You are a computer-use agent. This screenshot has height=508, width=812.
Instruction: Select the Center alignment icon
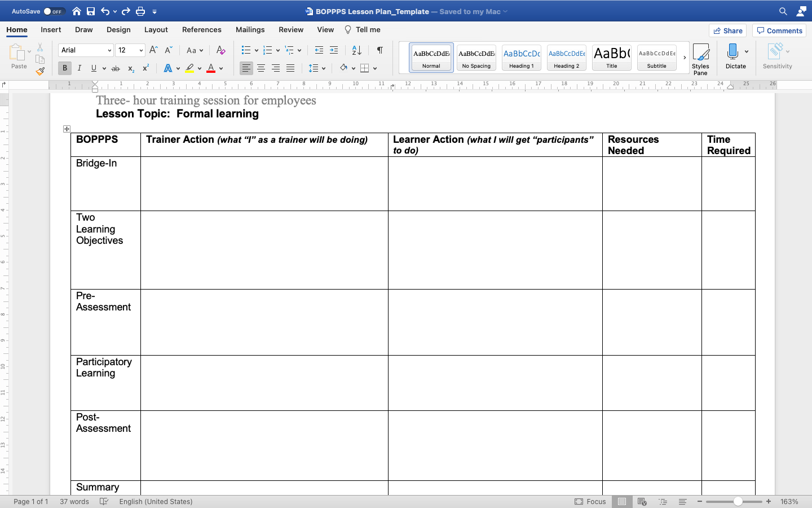point(261,68)
